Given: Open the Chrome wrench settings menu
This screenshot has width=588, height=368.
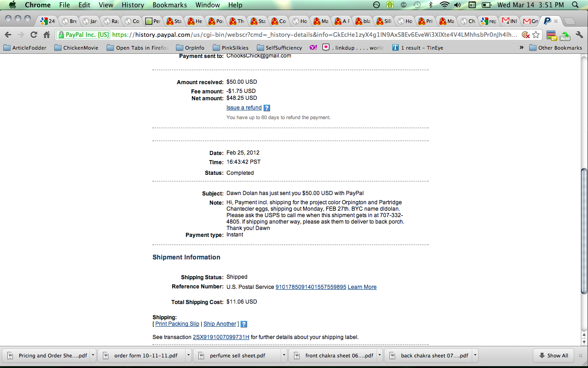Looking at the screenshot, I should pos(578,34).
